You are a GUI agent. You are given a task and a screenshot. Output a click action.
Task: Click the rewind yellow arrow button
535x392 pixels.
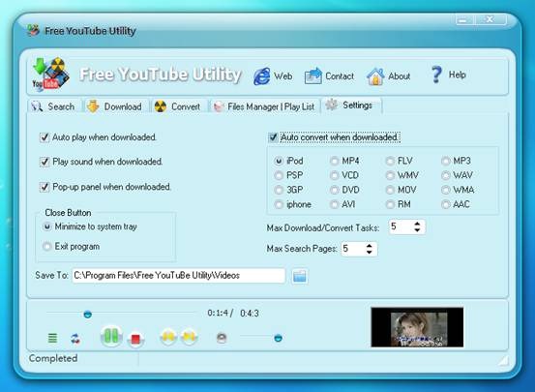[x=168, y=337]
